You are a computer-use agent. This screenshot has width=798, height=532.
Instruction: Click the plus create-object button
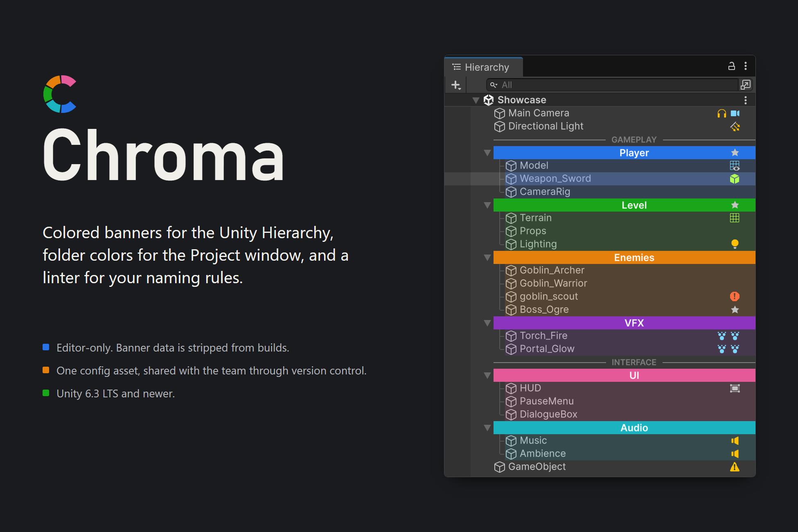456,85
